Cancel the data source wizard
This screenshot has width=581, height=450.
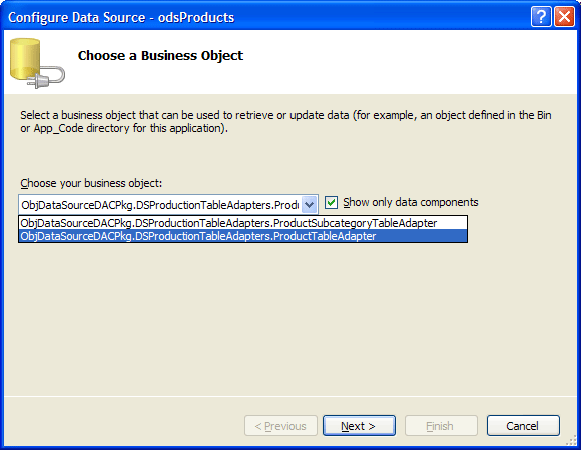tap(523, 426)
